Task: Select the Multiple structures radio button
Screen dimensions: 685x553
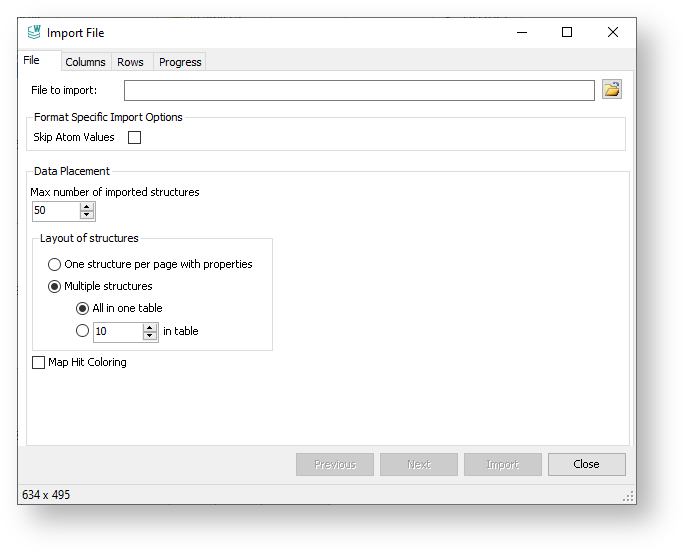Action: 55,287
